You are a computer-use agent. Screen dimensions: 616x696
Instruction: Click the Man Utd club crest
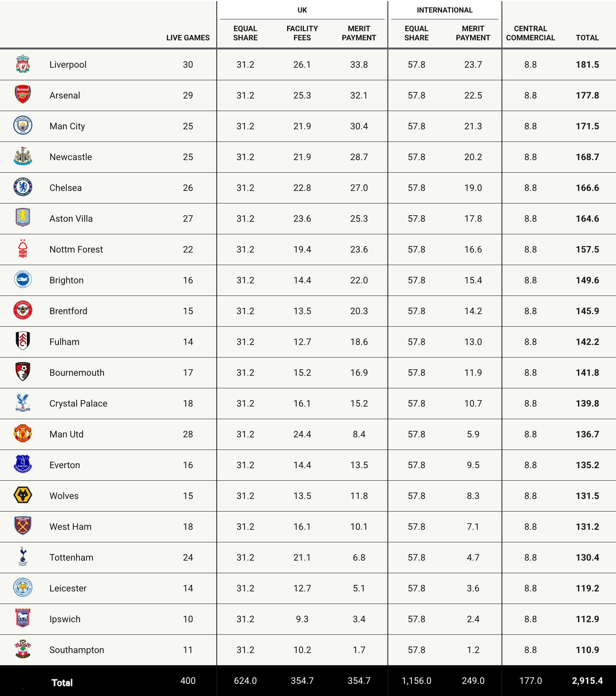click(x=23, y=434)
